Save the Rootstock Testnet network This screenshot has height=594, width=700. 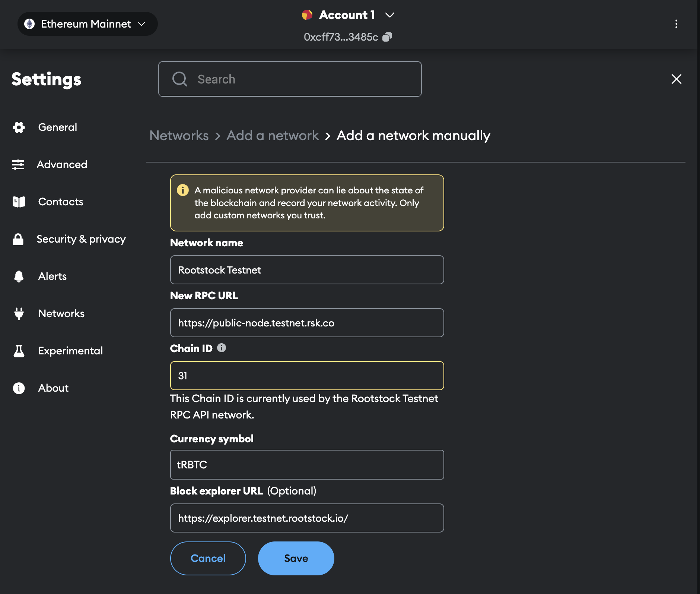296,558
